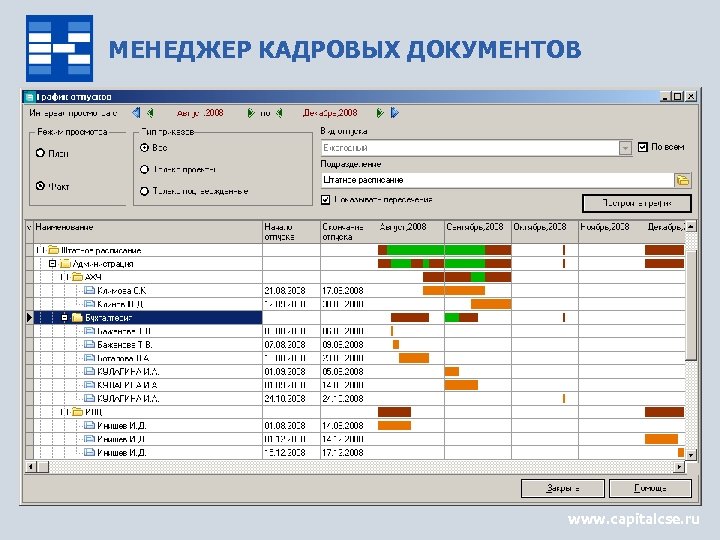Click green right arrow after Август,2008
Image resolution: width=720 pixels, height=540 pixels.
point(251,113)
